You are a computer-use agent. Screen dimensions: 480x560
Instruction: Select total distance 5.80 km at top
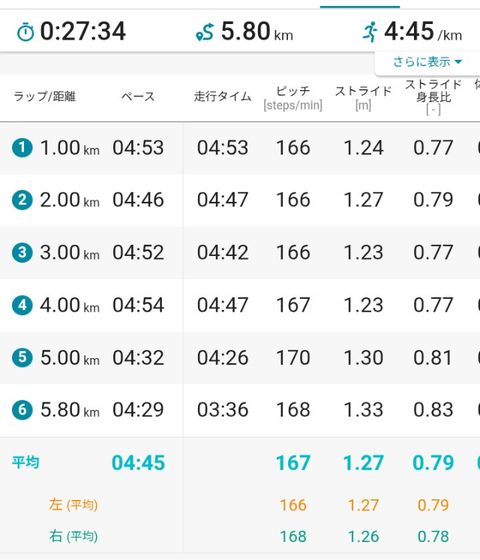[x=257, y=31]
